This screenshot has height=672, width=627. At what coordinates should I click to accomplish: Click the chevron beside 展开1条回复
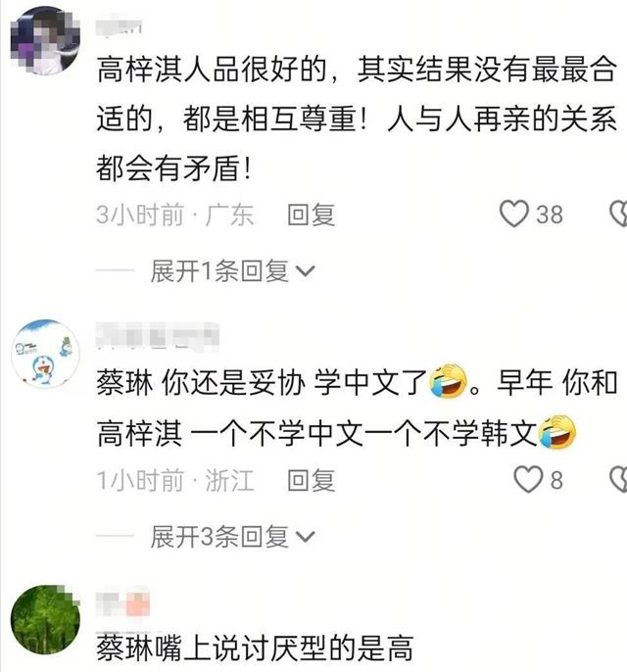(306, 271)
